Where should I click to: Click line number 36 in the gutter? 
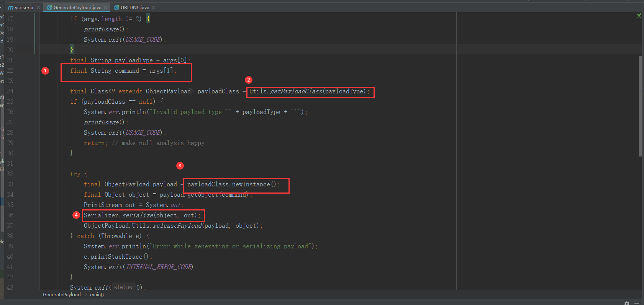pos(10,215)
